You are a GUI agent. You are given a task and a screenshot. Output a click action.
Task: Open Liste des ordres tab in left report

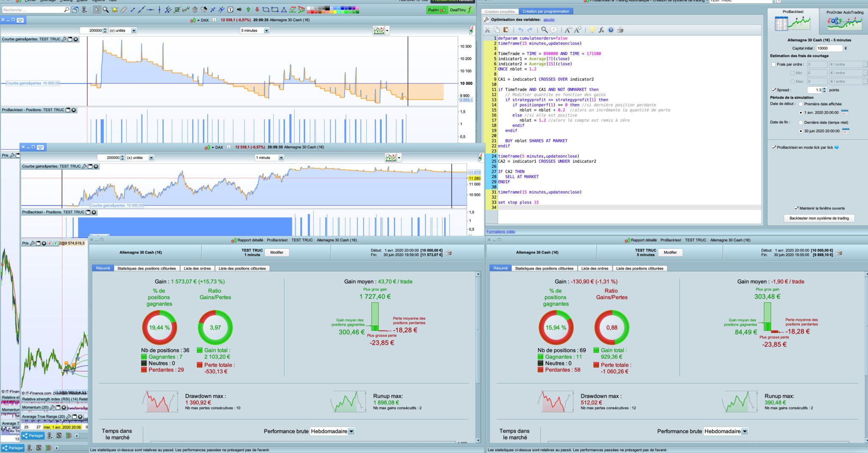click(197, 268)
